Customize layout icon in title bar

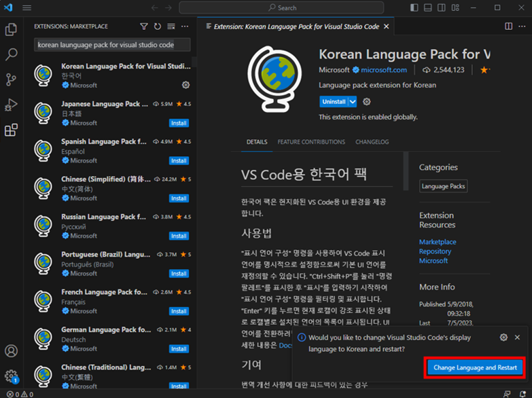pyautogui.click(x=455, y=7)
